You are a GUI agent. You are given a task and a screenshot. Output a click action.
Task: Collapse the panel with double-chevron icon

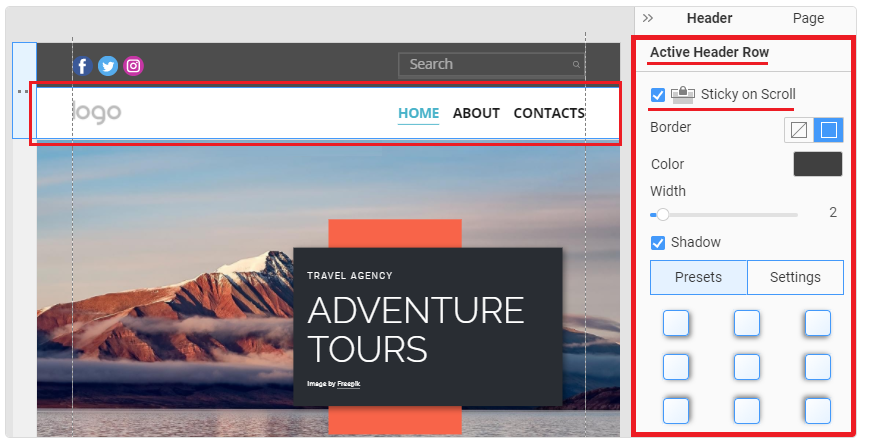[x=648, y=18]
